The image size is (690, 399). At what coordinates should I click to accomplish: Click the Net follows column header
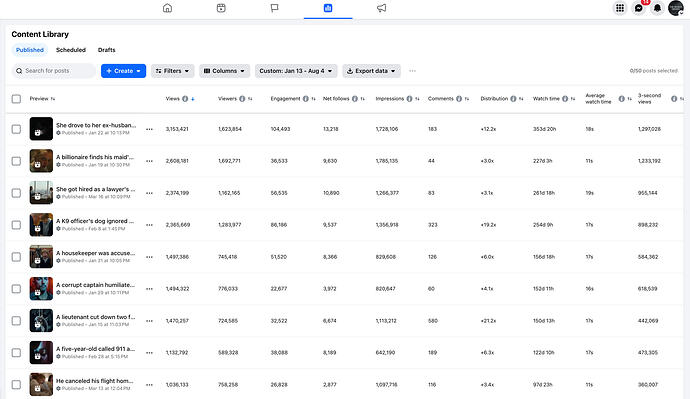tap(336, 99)
